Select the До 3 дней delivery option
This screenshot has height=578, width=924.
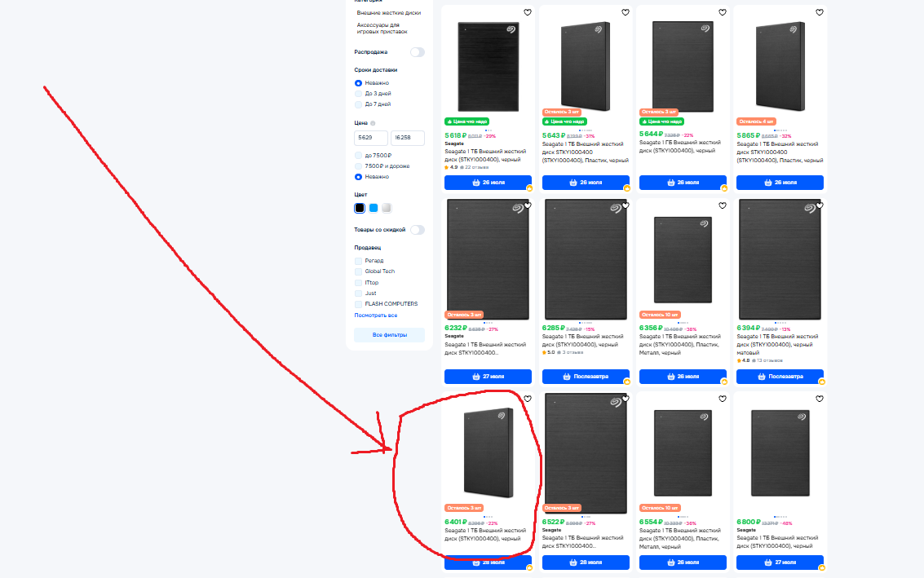(x=358, y=94)
